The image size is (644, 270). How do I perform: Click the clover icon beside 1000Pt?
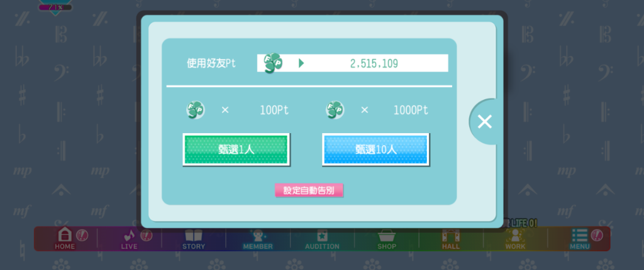coord(335,110)
